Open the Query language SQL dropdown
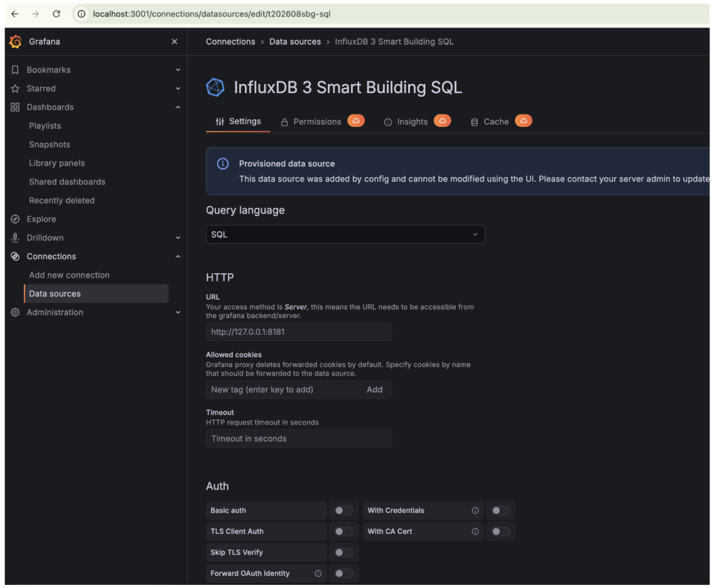The height and width of the screenshot is (588, 712). pyautogui.click(x=345, y=234)
